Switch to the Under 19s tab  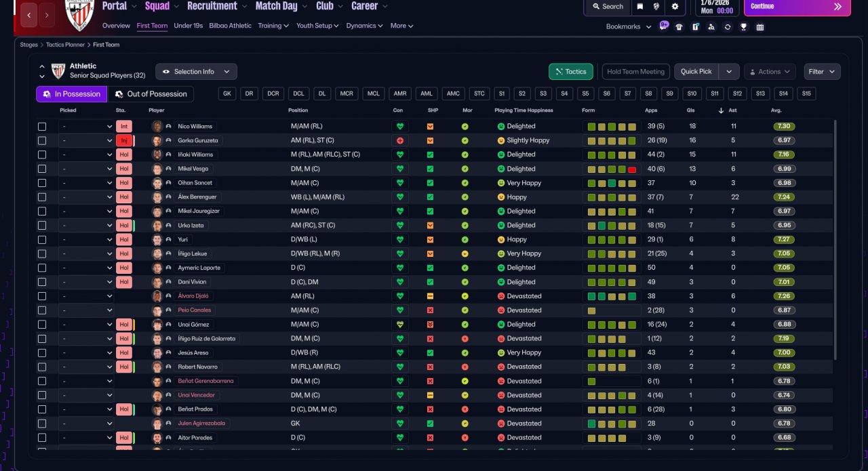(x=189, y=26)
